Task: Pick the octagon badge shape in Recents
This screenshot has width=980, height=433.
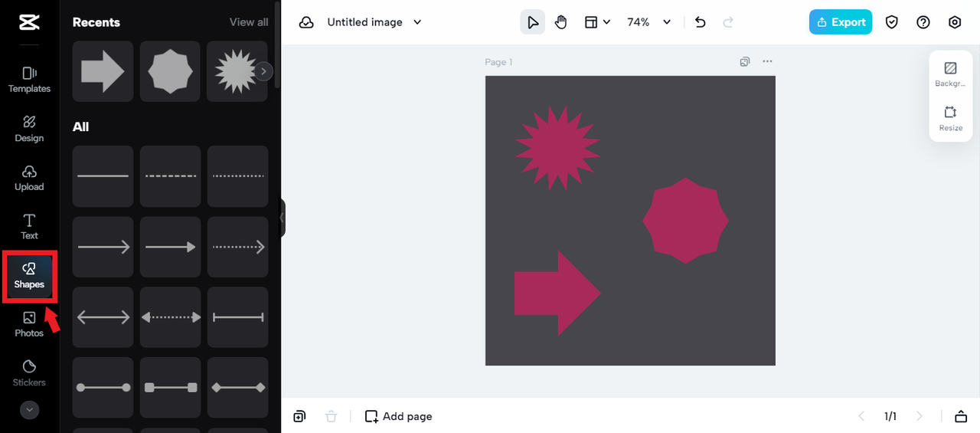Action: [170, 71]
